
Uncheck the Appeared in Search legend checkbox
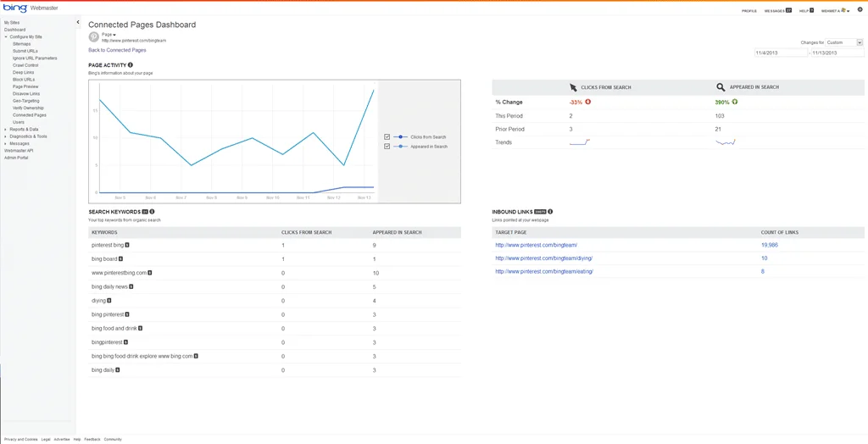[387, 147]
